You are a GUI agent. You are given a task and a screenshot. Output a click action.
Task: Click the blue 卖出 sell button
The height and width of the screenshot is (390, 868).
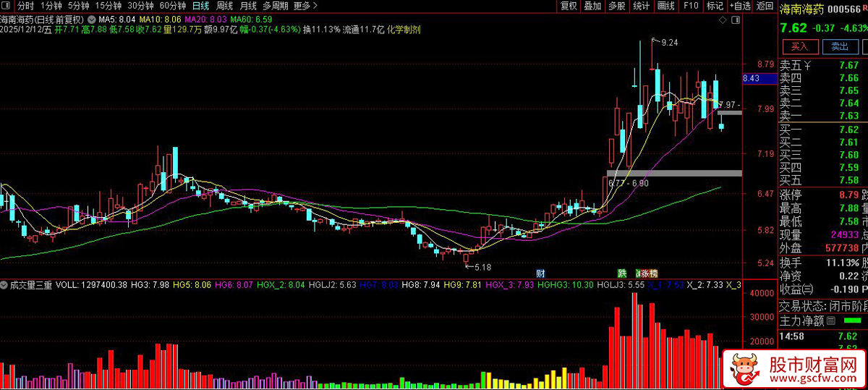coord(840,47)
